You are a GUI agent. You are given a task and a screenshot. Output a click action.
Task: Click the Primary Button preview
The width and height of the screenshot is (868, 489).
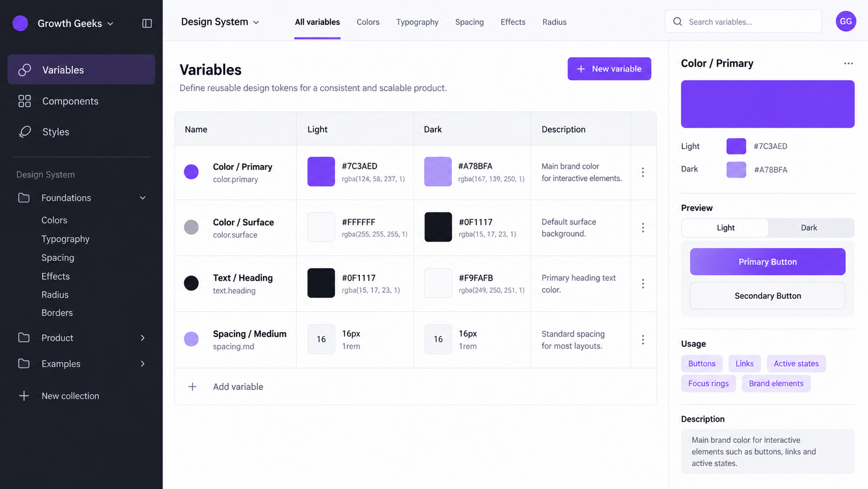coord(767,261)
